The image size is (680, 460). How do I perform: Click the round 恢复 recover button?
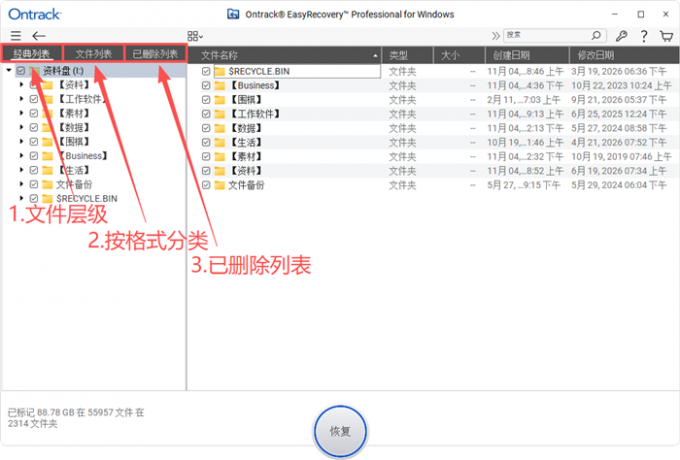tap(340, 431)
